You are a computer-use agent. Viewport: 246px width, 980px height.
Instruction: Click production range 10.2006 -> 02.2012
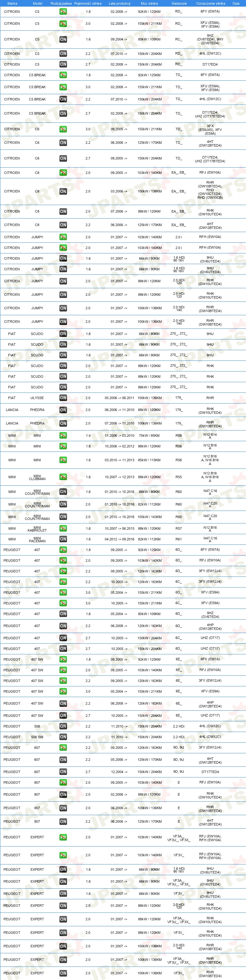pos(119,446)
